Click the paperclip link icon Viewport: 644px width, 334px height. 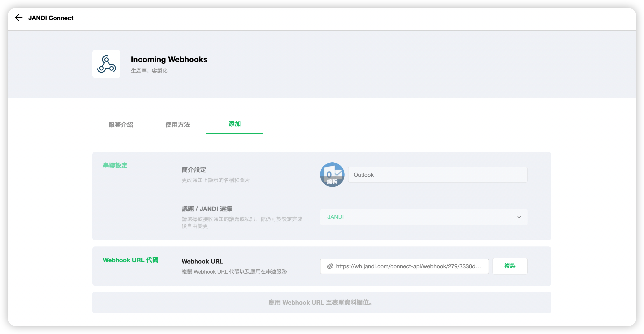pyautogui.click(x=330, y=266)
